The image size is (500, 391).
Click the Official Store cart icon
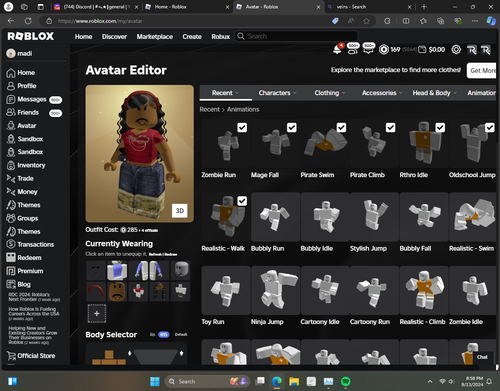click(11, 356)
